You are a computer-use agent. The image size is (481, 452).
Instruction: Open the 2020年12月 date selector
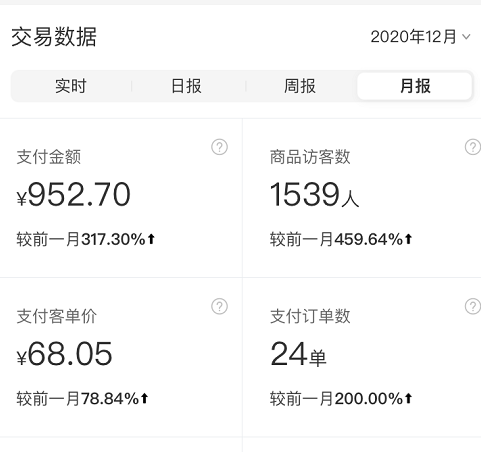click(420, 37)
